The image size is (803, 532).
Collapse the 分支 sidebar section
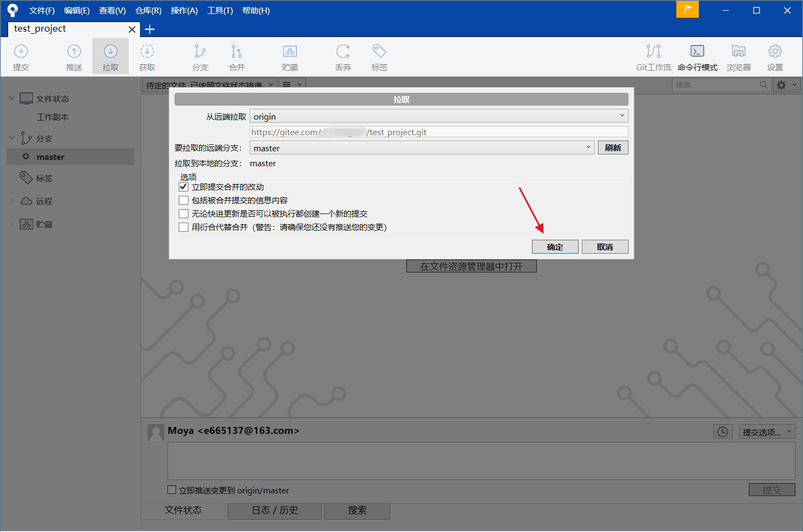(x=12, y=138)
